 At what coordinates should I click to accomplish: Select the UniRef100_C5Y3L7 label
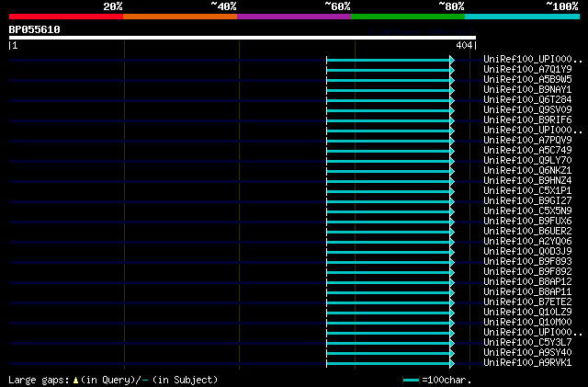point(527,343)
